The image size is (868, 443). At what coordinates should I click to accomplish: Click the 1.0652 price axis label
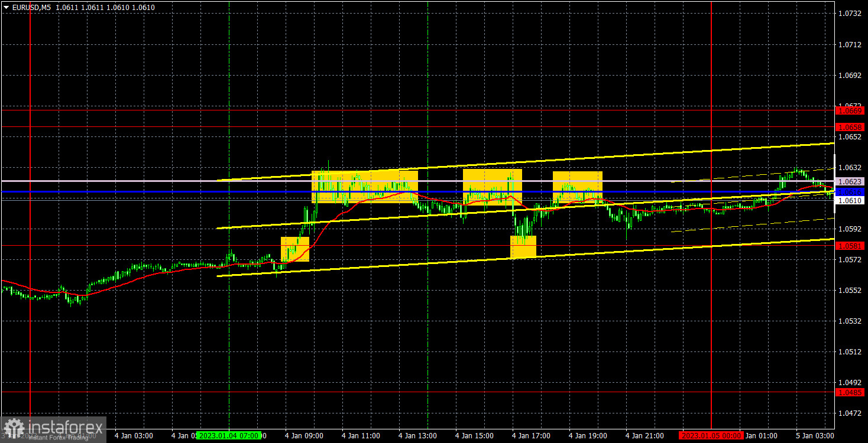(850, 136)
